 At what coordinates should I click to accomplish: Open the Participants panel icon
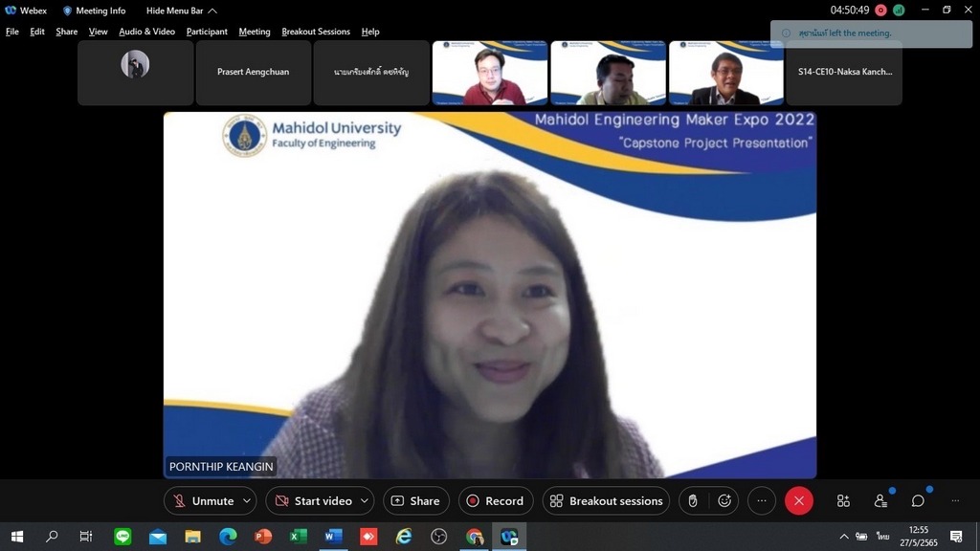[x=880, y=500]
